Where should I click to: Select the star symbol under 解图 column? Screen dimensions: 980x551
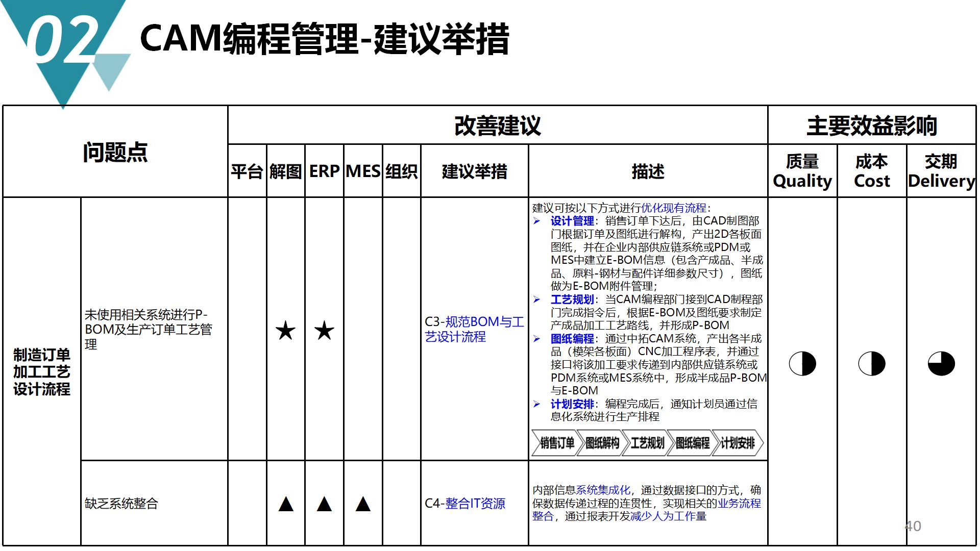click(286, 331)
